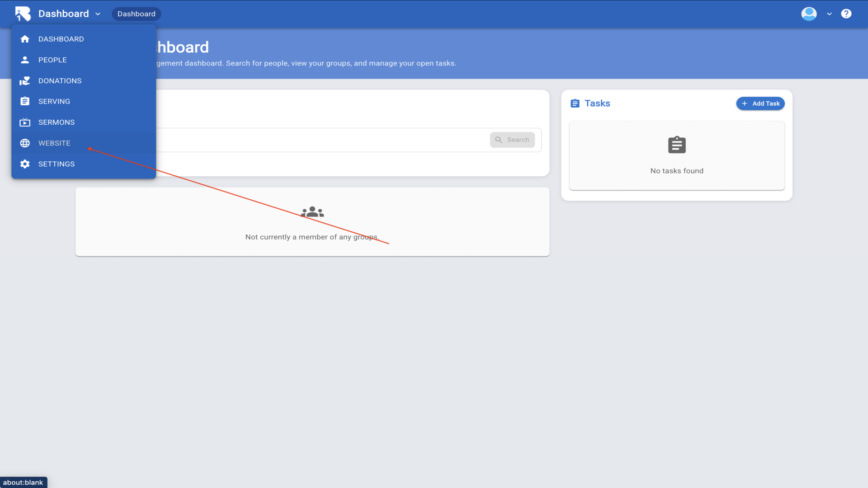
Task: Go to SERMONS in the menu
Action: [x=57, y=122]
